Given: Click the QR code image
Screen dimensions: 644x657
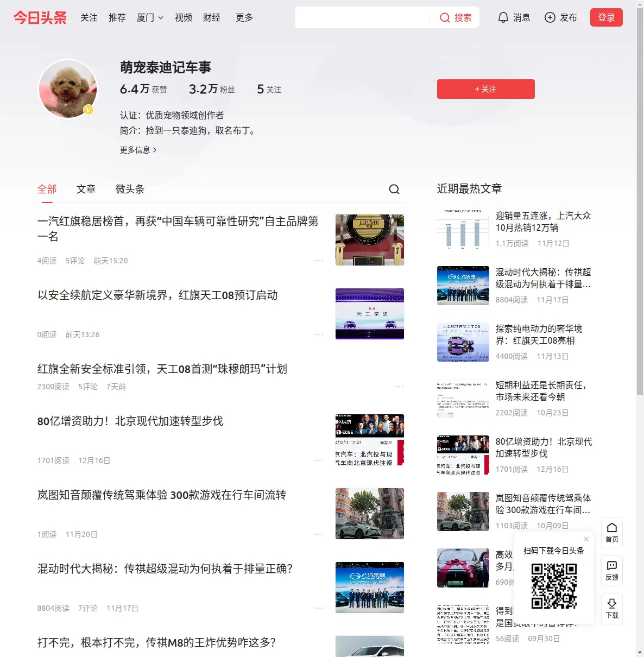Looking at the screenshot, I should [x=554, y=585].
